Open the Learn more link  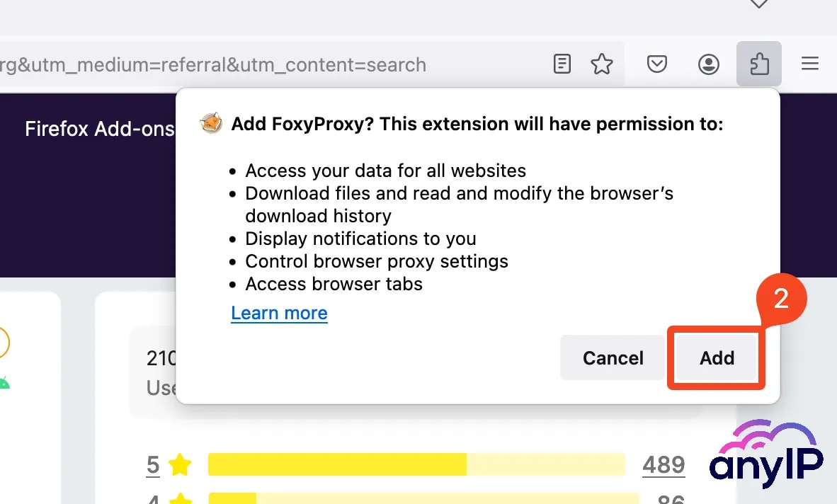[279, 313]
